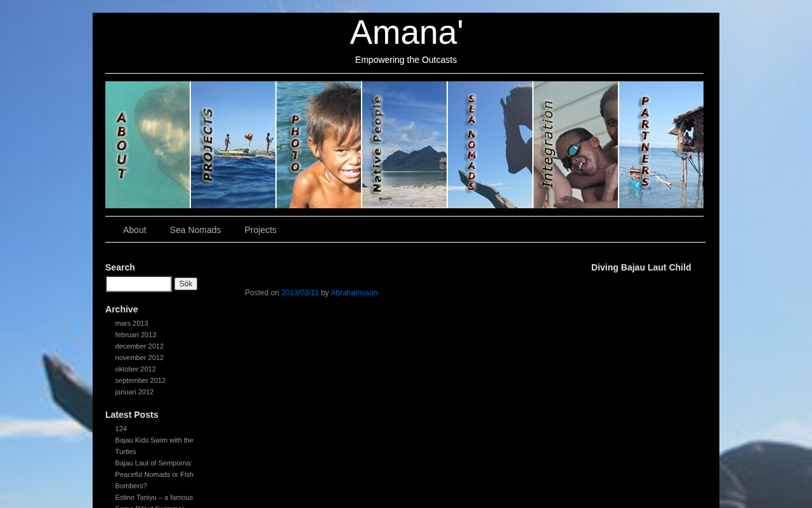Open the januari 2012 archive link
Viewport: 812px width, 508px height.
134,392
